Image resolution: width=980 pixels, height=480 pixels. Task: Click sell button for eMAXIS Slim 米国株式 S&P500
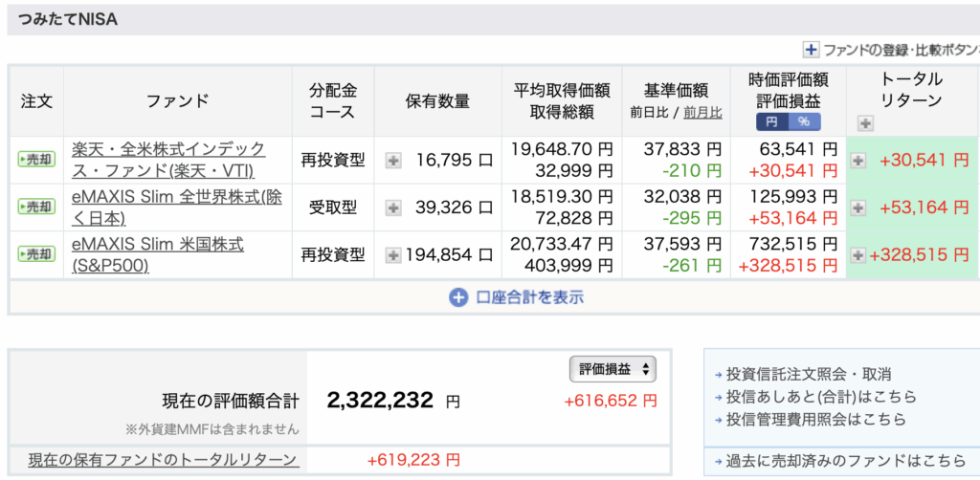tap(36, 254)
